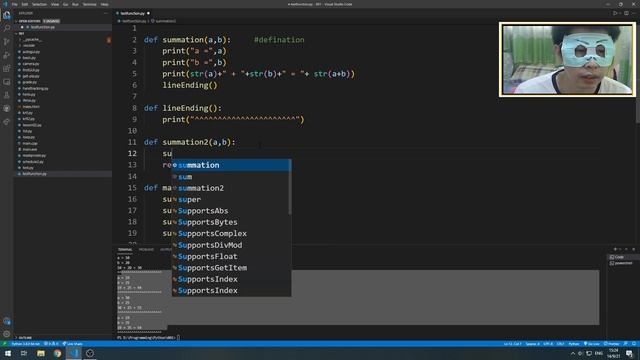This screenshot has height=360, width=640.
Task: Click the New Terminal plus icon
Action: 615,249
